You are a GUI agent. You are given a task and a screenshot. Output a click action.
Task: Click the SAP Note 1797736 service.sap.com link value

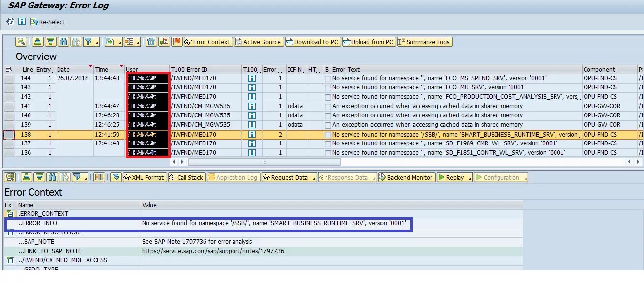213,251
